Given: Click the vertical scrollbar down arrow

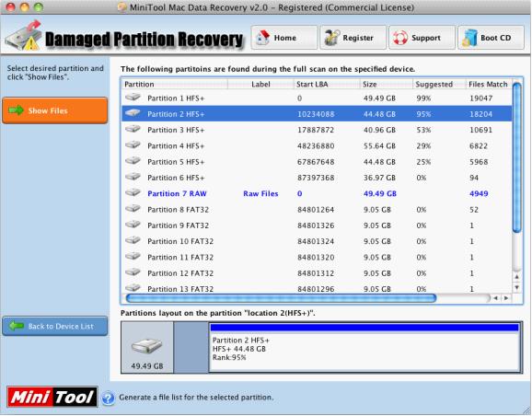Looking at the screenshot, I should click(x=516, y=287).
